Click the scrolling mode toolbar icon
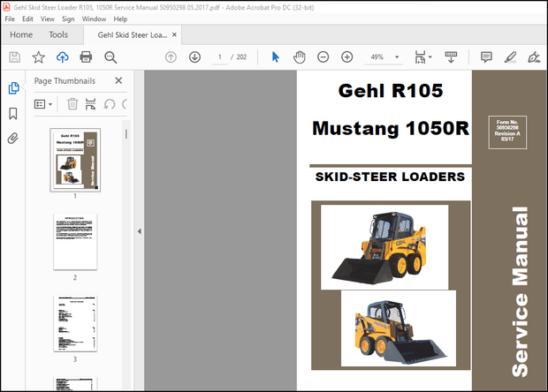The width and height of the screenshot is (548, 392). tap(451, 57)
